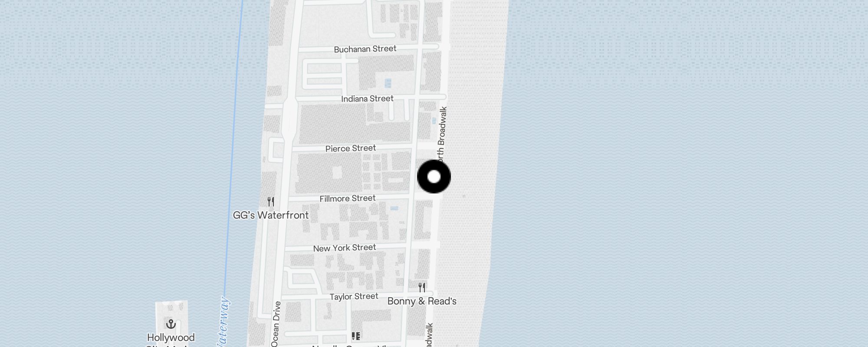Click the Hollywood marina anchor icon

tap(171, 324)
